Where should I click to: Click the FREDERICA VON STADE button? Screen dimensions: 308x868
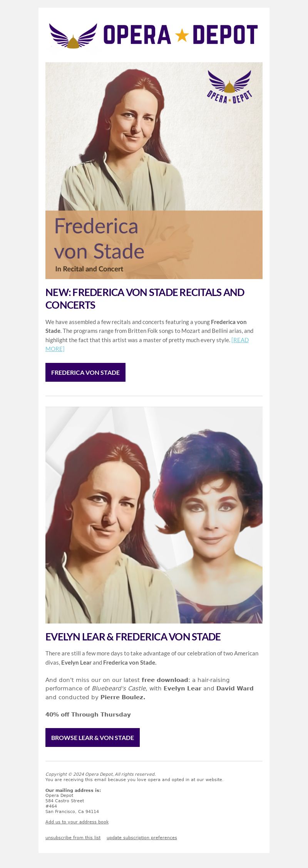coord(85,372)
